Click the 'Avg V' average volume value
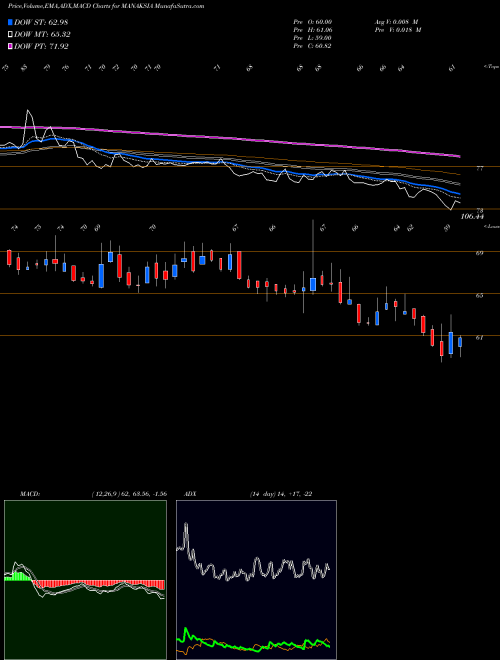Viewport: 500px width, 660px height. [396, 22]
